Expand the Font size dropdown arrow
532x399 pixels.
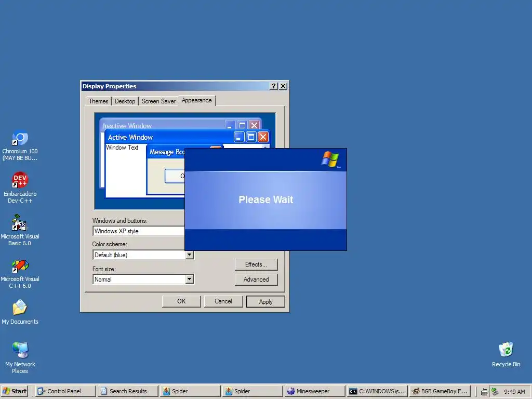[189, 279]
